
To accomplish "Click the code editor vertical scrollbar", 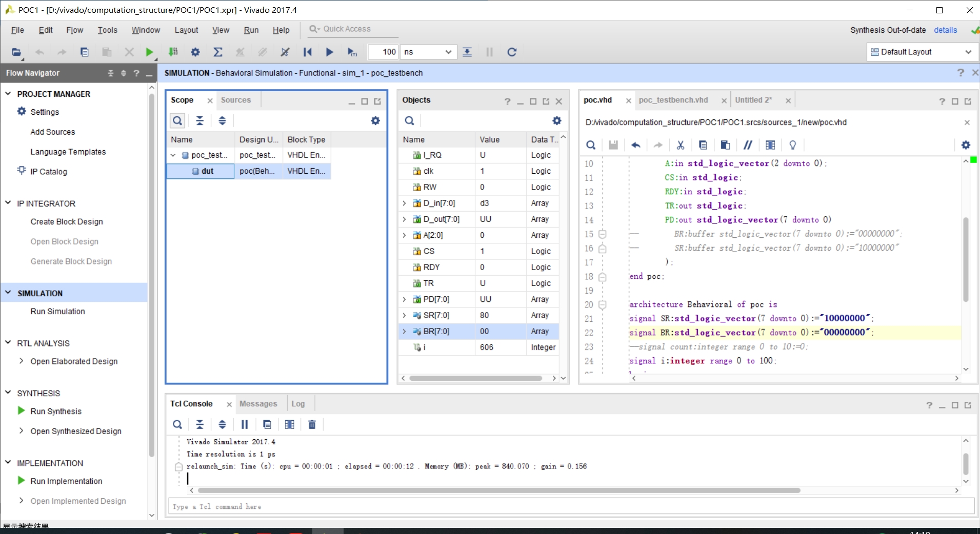I will click(966, 259).
